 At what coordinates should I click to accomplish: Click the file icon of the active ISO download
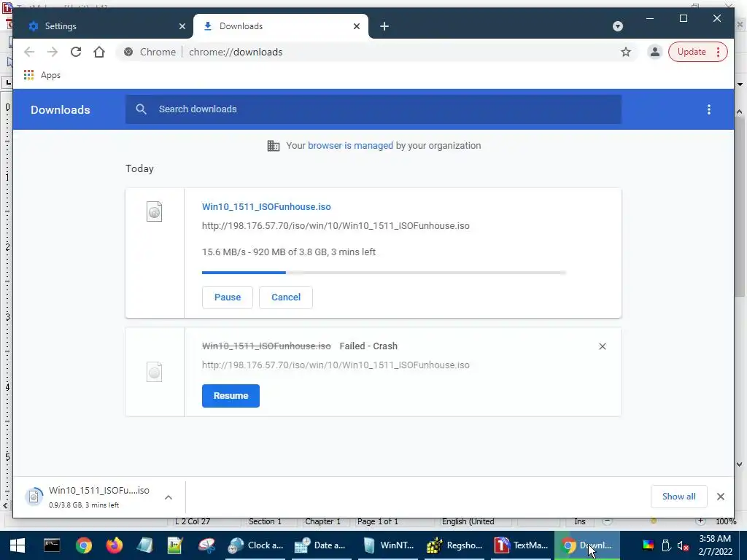(x=155, y=211)
